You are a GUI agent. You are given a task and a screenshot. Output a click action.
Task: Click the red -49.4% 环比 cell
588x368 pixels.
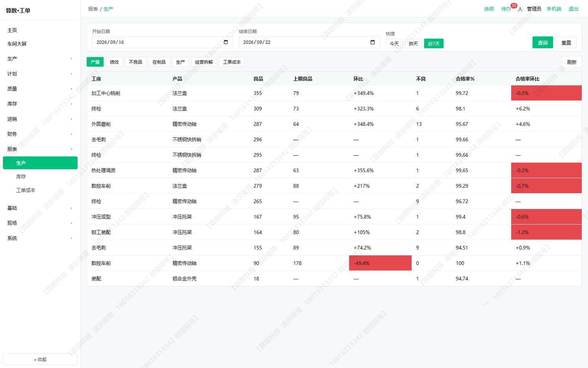(380, 263)
